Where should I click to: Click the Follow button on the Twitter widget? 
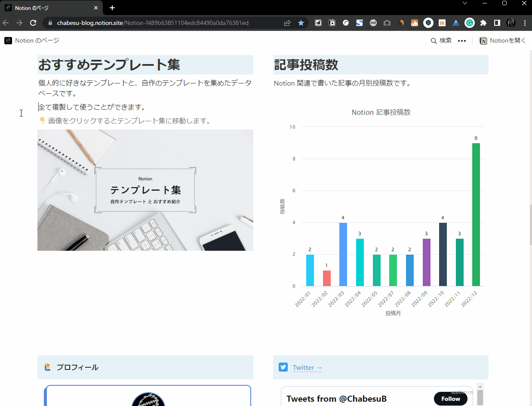(x=451, y=399)
